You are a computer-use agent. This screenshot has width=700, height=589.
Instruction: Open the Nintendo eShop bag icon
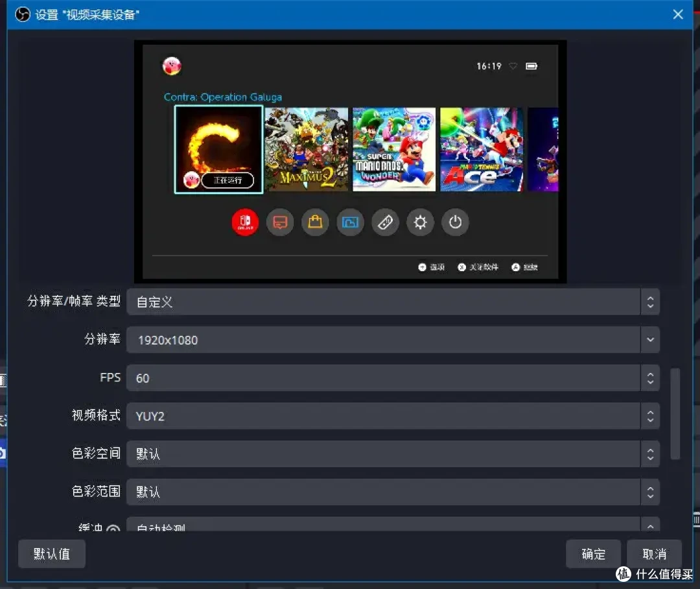click(x=315, y=222)
